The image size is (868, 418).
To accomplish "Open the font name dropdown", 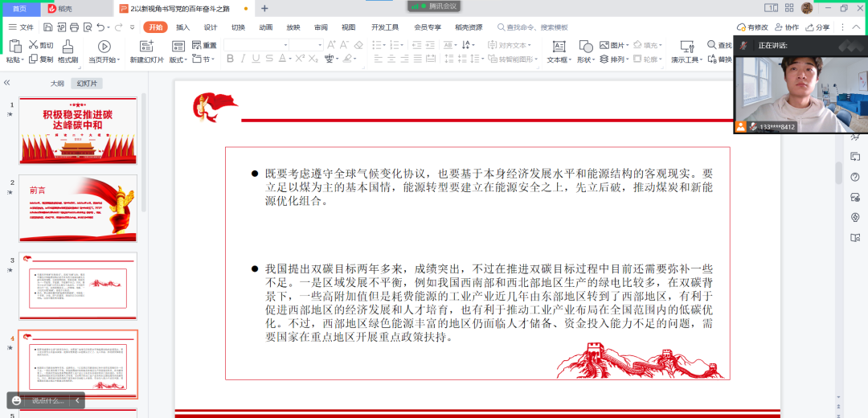I will click(285, 45).
